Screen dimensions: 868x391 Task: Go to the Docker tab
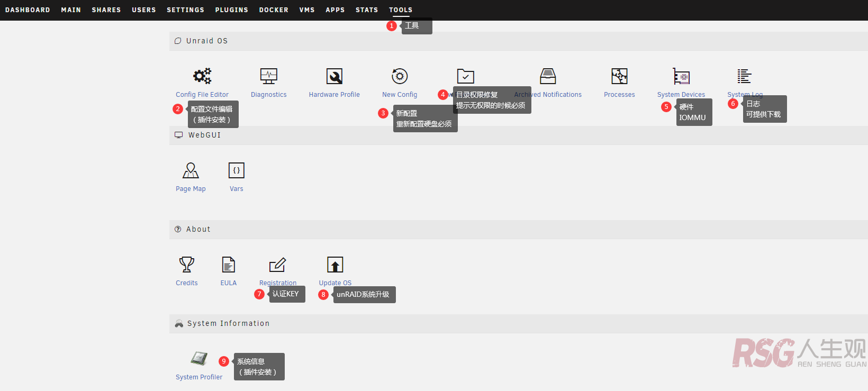coord(274,10)
